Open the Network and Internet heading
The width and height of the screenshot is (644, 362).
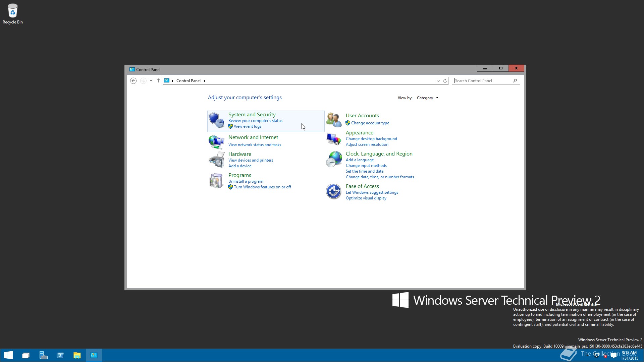click(253, 137)
